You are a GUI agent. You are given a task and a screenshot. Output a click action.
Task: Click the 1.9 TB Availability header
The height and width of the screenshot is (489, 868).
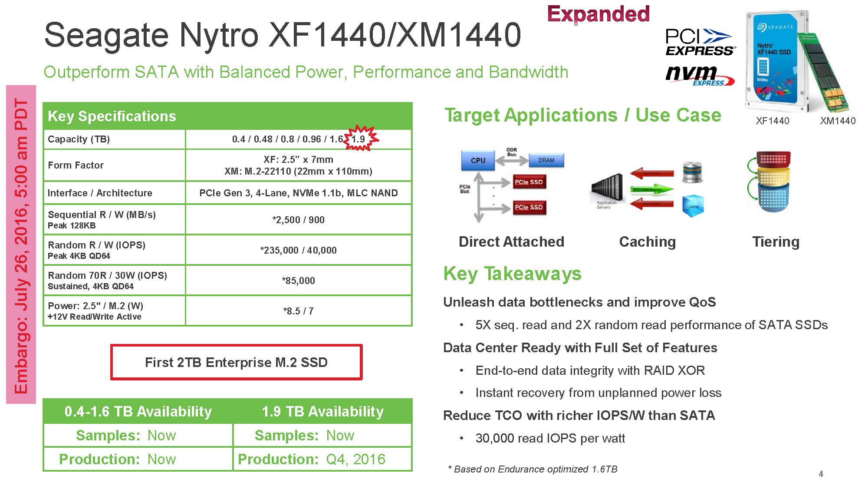pyautogui.click(x=322, y=411)
